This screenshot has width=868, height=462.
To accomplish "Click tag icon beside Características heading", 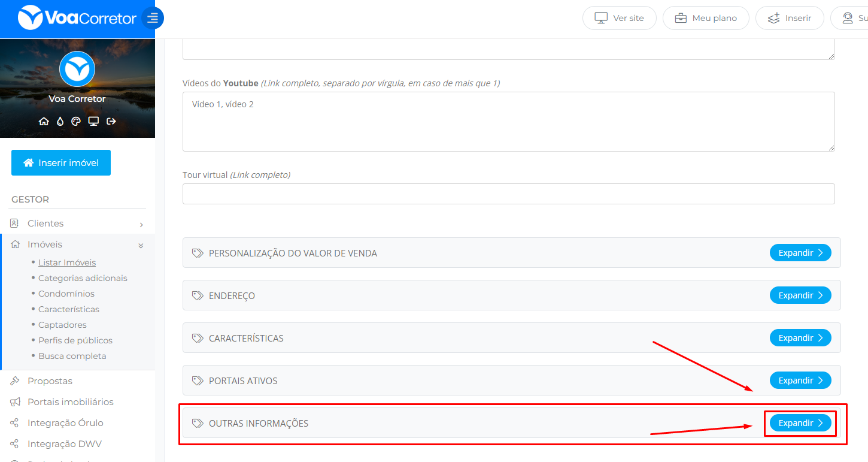I will pos(198,339).
